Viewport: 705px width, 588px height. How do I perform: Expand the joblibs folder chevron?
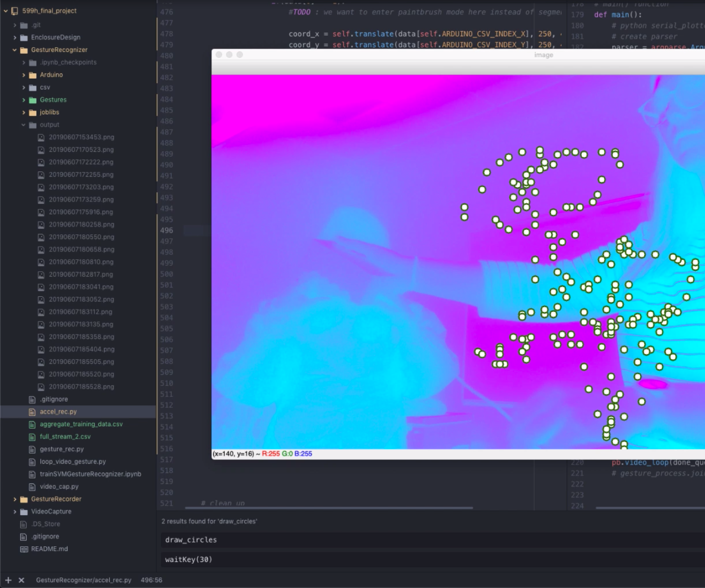[x=24, y=112]
